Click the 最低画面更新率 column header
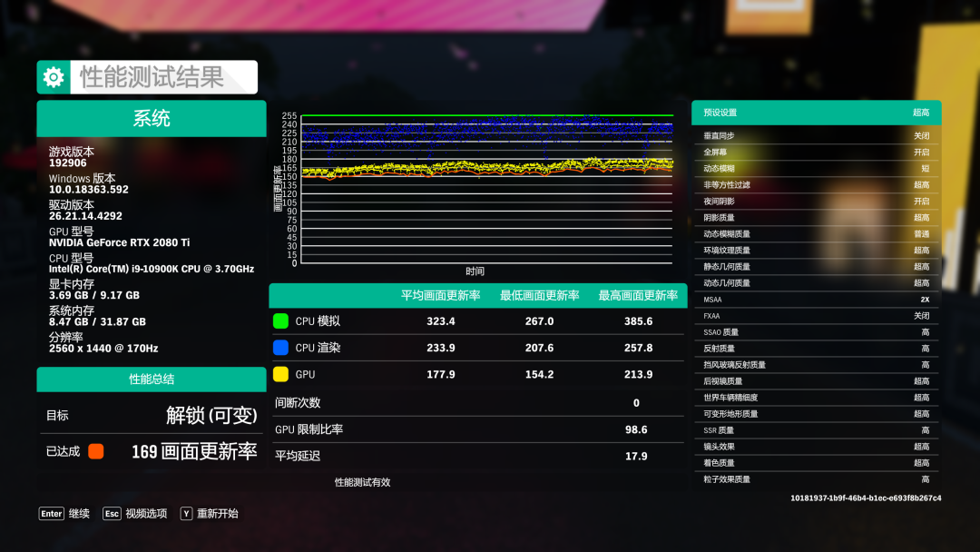Viewport: 980px width, 552px height. [x=539, y=296]
